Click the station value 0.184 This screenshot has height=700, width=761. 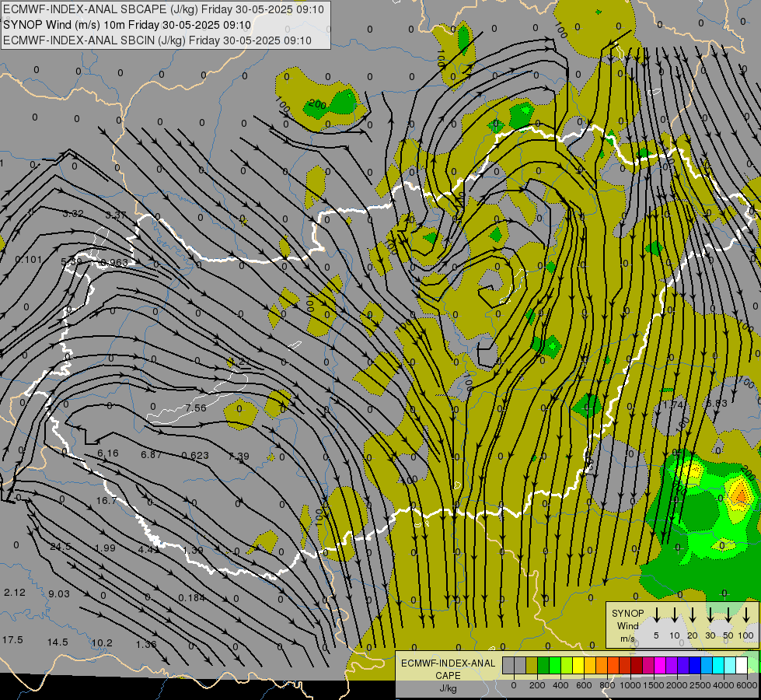pos(192,598)
